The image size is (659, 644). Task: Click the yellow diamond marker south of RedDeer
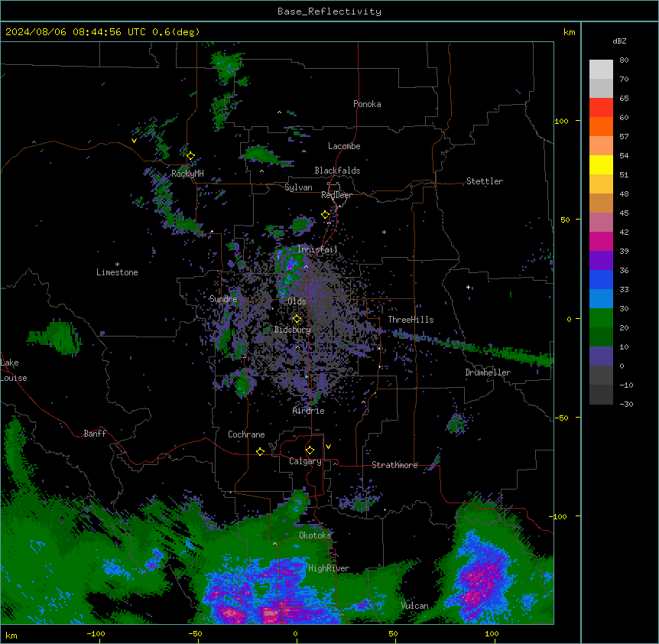(x=325, y=215)
